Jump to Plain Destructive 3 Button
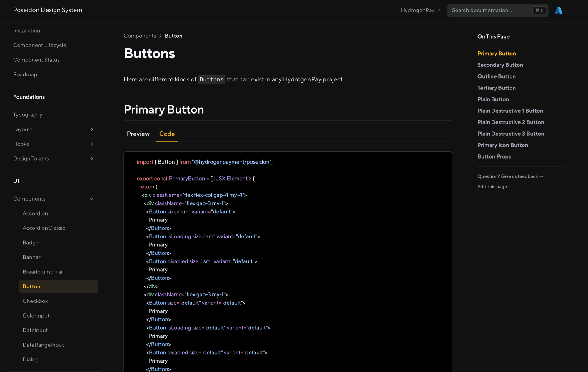 tap(511, 134)
